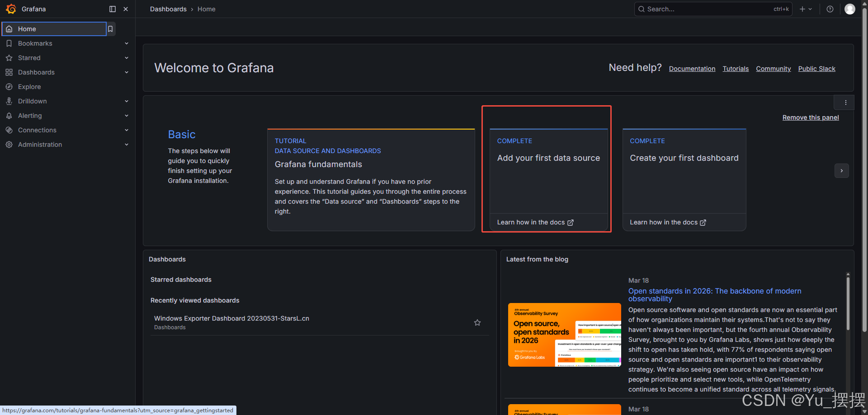Open the New plus dropdown
The width and height of the screenshot is (868, 415).
806,9
